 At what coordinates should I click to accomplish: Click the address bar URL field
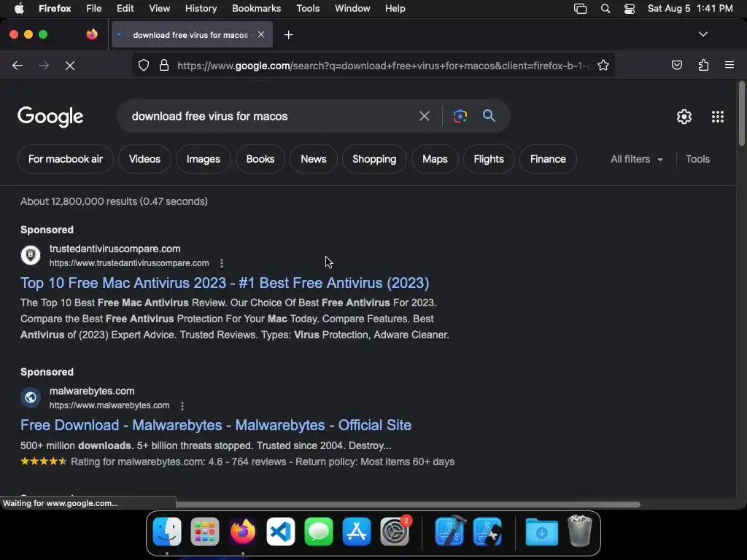pos(384,65)
